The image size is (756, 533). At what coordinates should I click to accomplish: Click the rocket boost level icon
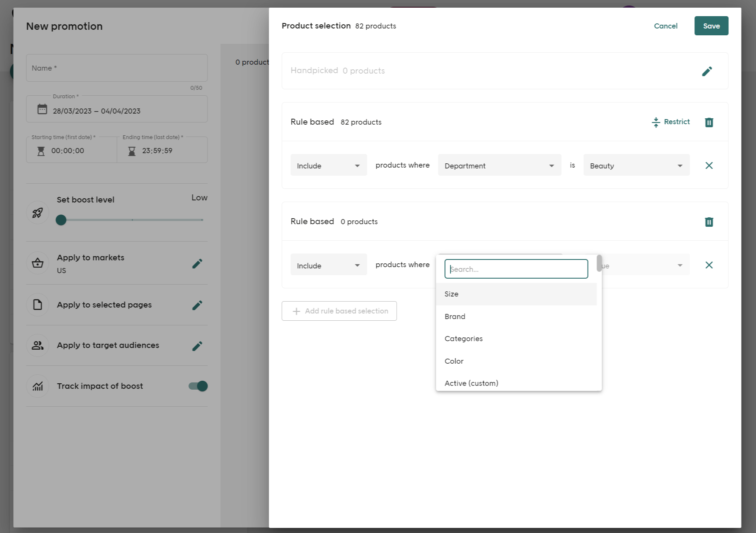tap(37, 213)
